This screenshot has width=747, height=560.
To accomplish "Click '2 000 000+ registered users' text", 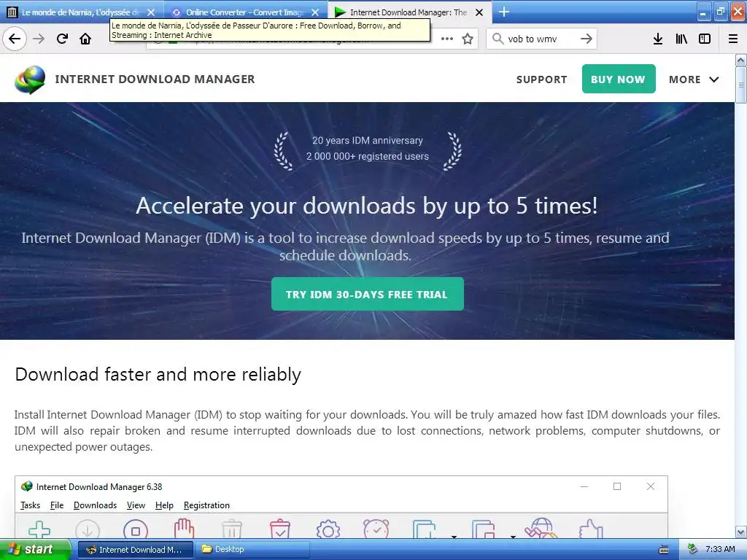I will click(368, 156).
